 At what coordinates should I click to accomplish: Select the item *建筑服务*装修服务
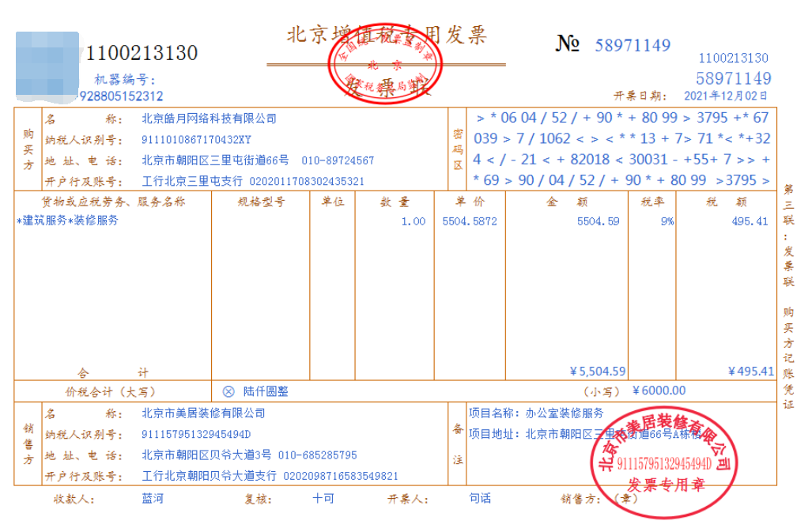coord(67,221)
